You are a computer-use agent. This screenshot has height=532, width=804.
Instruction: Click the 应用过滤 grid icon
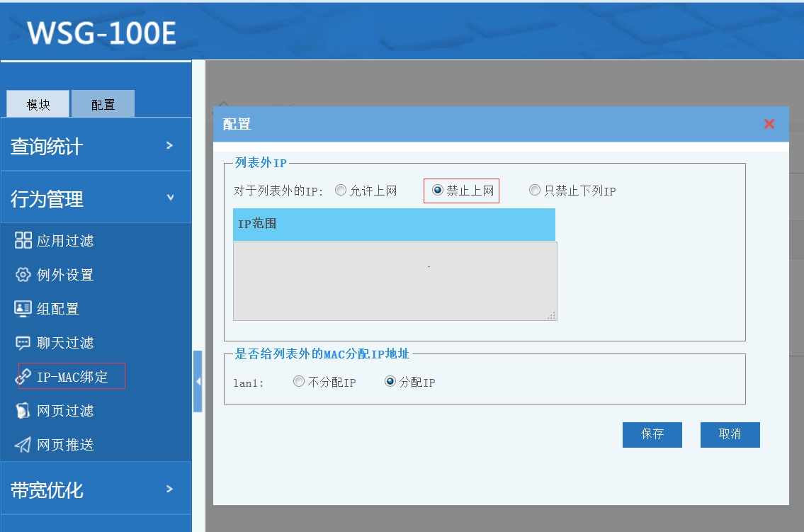23,241
